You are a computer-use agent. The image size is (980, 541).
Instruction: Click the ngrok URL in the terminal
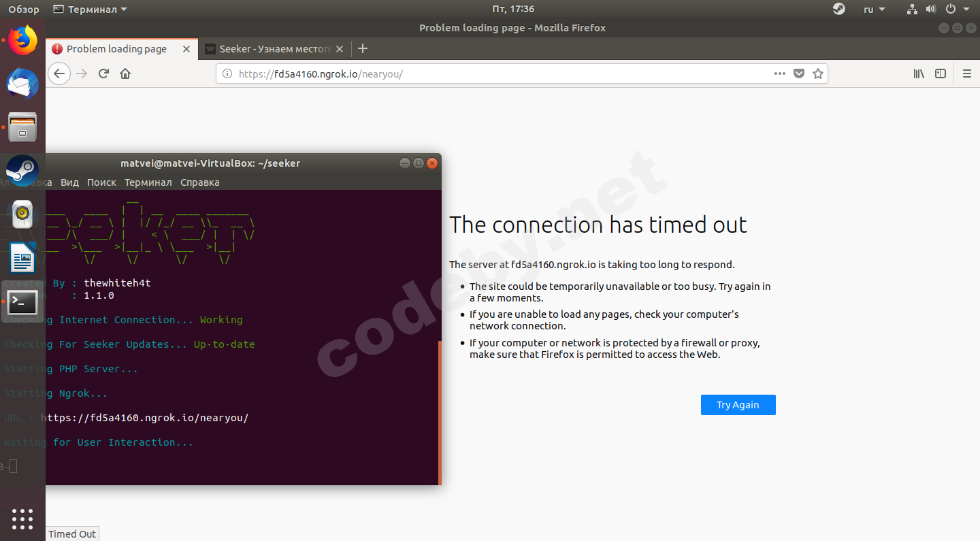coord(145,418)
